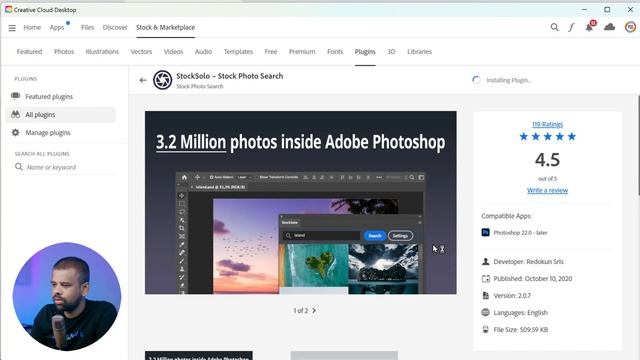Click the vertical scrollbar on right
This screenshot has width=640, height=360.
(638, 145)
